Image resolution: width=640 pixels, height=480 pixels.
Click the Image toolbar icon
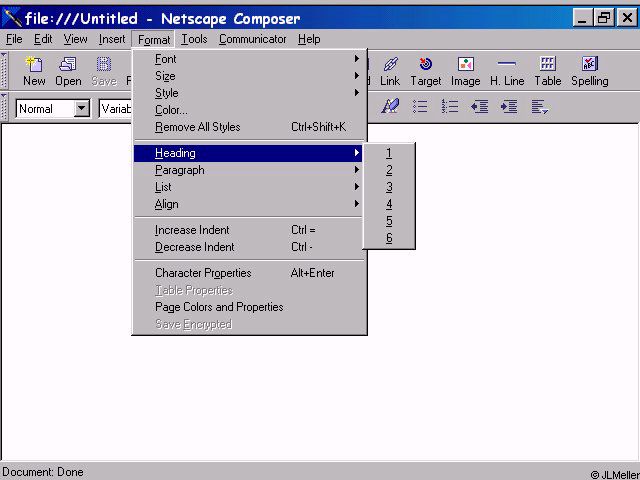(x=465, y=71)
